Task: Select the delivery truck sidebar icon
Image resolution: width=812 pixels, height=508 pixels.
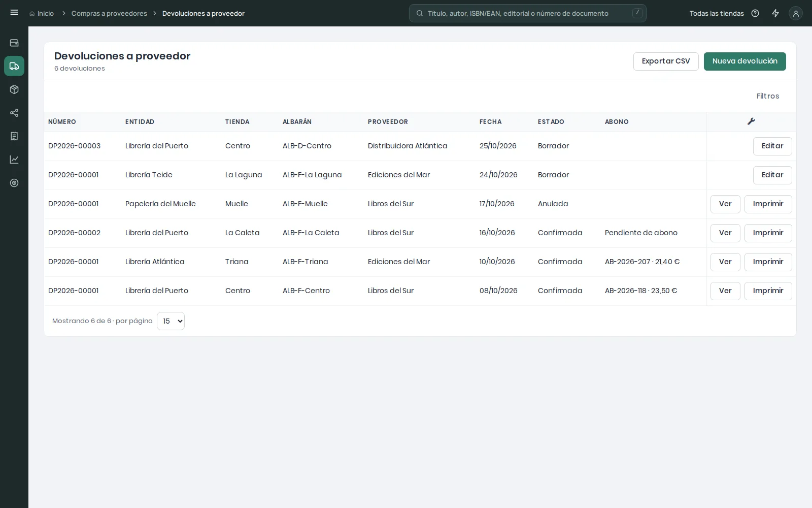Action: [14, 66]
